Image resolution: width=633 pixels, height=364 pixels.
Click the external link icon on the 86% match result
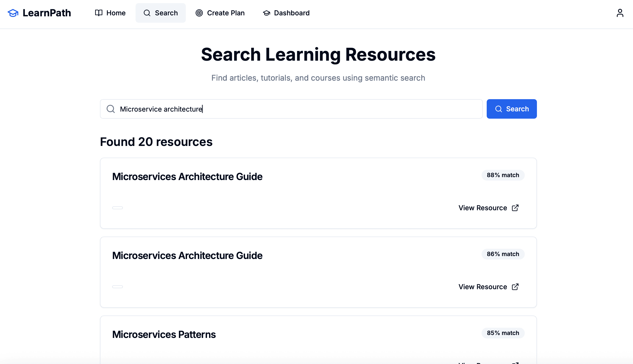click(x=515, y=287)
